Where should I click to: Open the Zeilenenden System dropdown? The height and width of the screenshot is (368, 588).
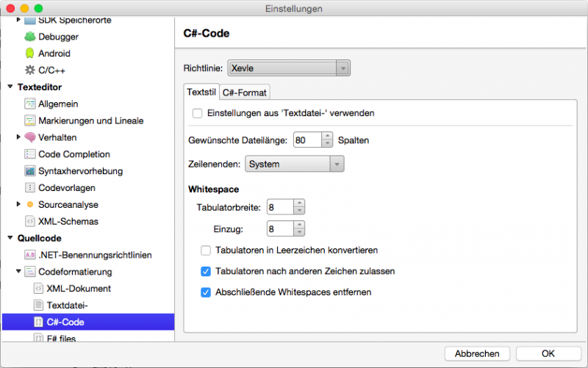[x=294, y=165]
